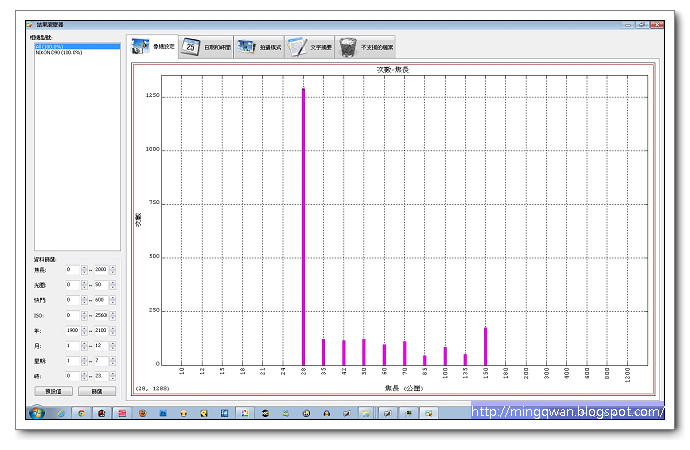Select the All (100.0%) camera entry
This screenshot has width=690, height=450.
[x=77, y=46]
